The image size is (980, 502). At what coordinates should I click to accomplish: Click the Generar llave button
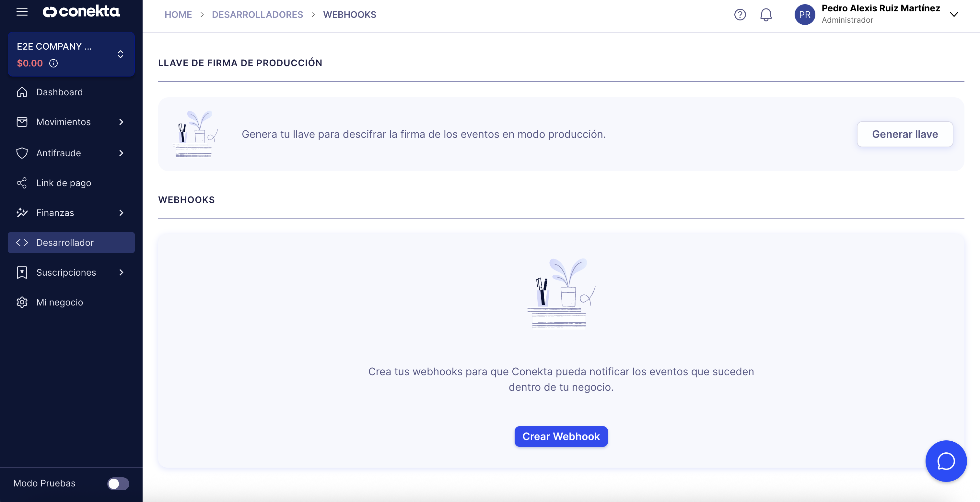tap(905, 134)
